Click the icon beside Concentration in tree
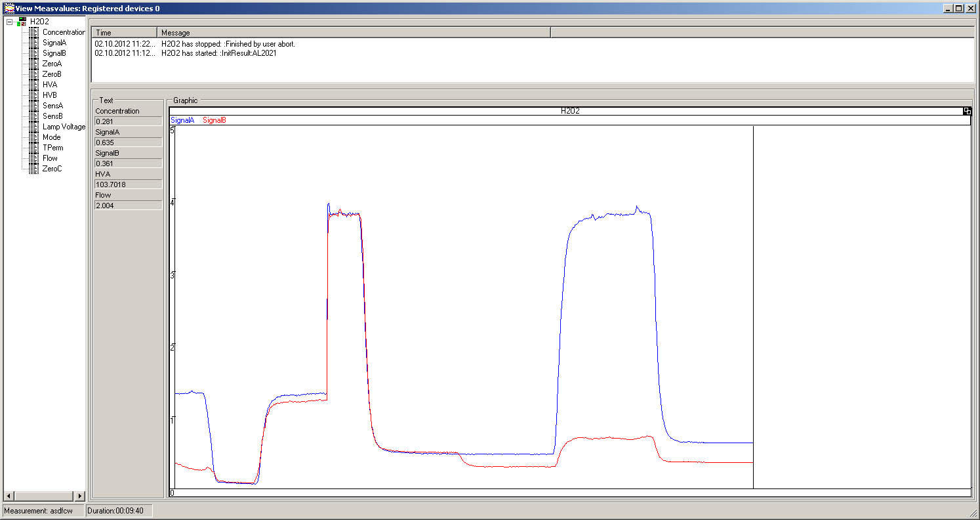This screenshot has width=980, height=520. tap(33, 32)
